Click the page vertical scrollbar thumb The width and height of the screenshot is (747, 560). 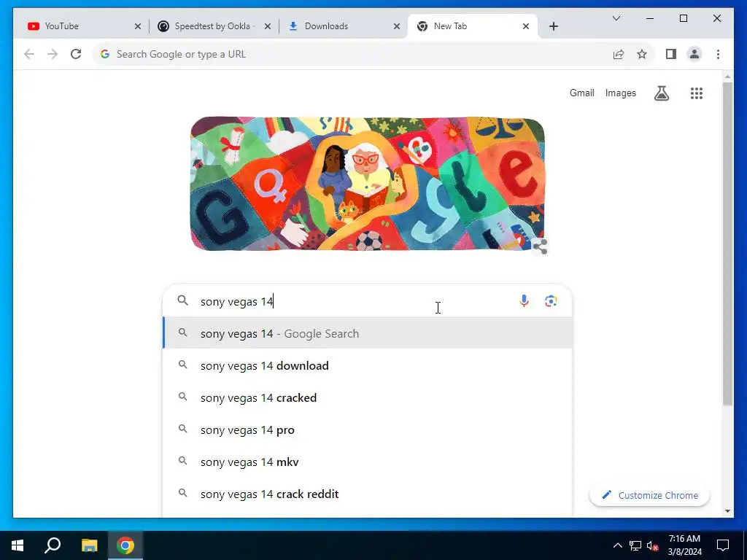tap(727, 243)
